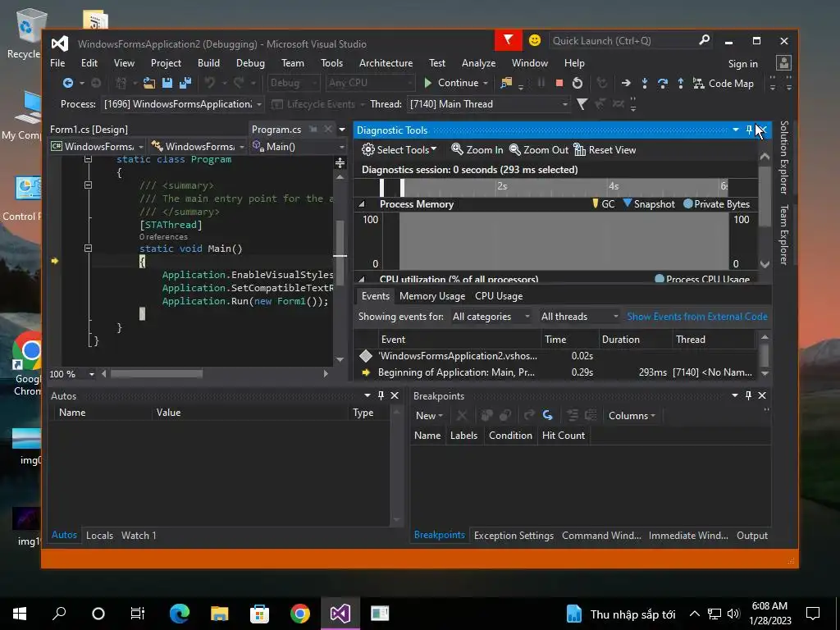Switch to the Memory Usage tab

[x=431, y=296]
